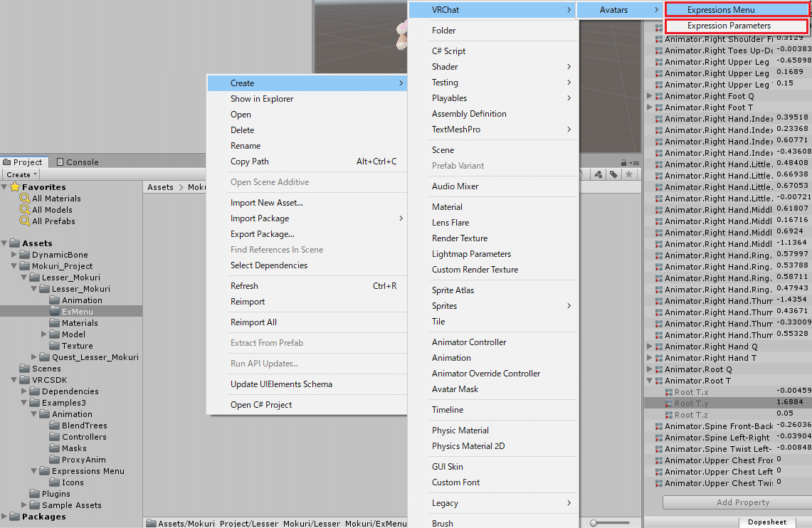812x528 pixels.
Task: Switch to the Dopesheet view
Action: coord(766,522)
